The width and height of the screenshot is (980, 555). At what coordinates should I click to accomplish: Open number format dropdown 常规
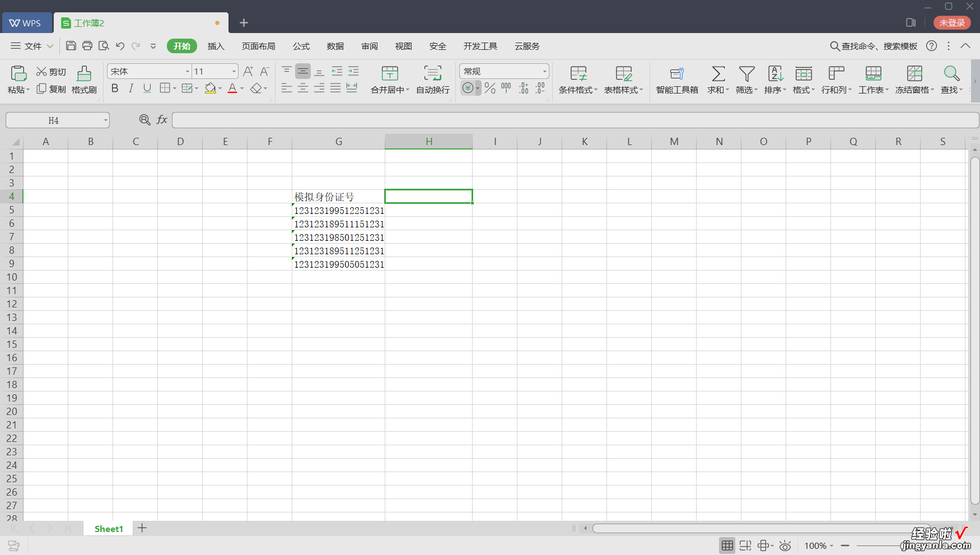click(x=544, y=71)
